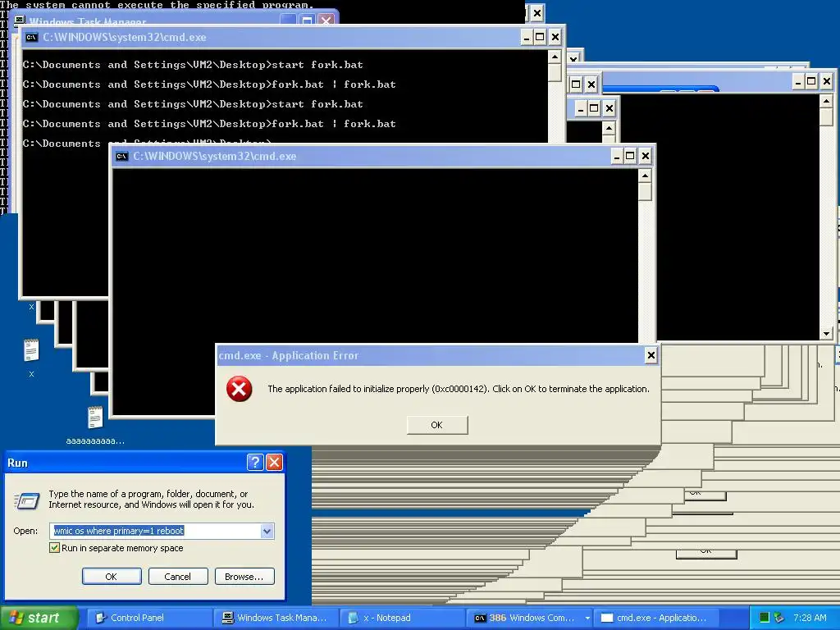Toggle Run in separate memory space checkbox
This screenshot has height=630, width=840.
point(54,547)
